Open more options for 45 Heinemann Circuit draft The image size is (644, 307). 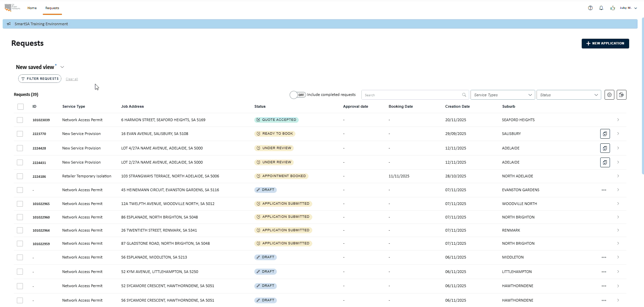click(x=604, y=190)
